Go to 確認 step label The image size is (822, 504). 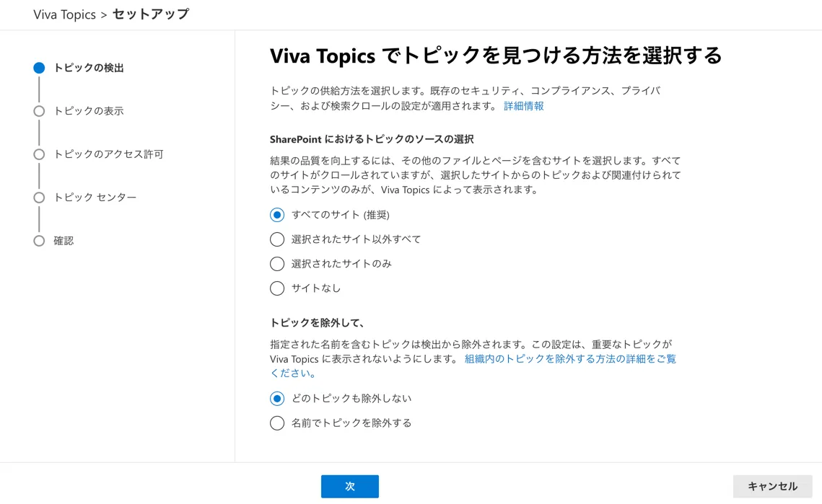(64, 241)
